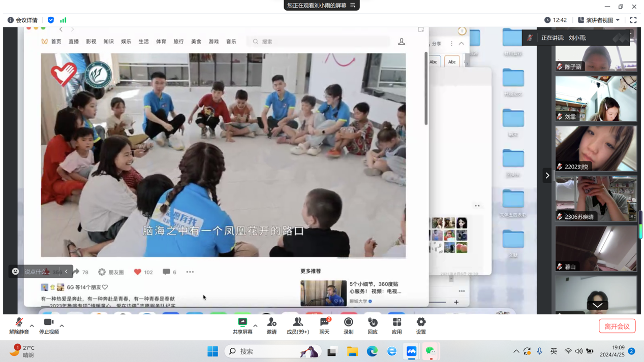Open the Speaker View dropdown
Viewport: 644px width, 362px height.
(x=600, y=20)
